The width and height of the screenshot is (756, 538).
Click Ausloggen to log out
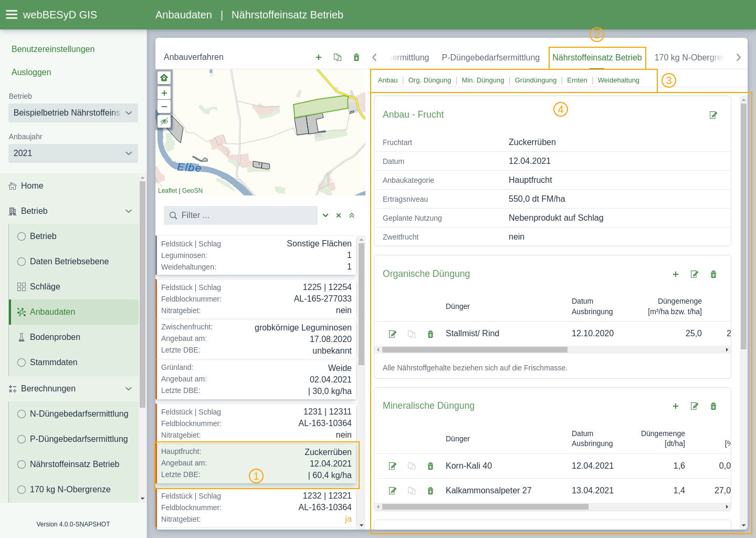[31, 73]
